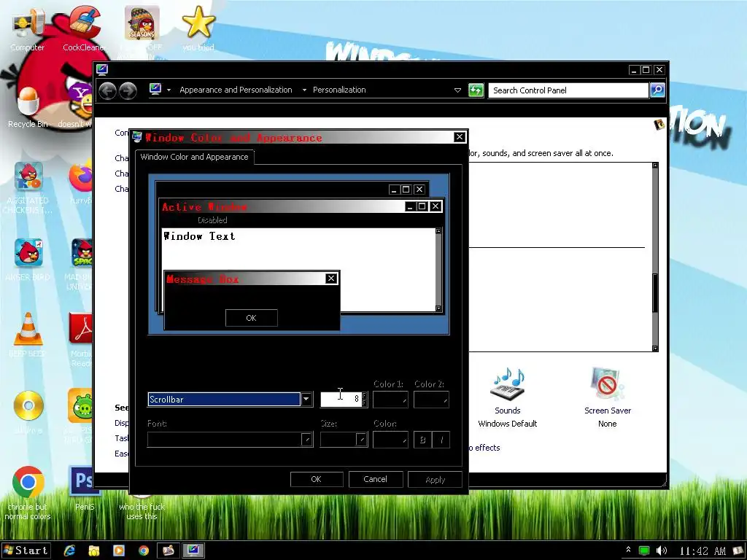The height and width of the screenshot is (560, 747).
Task: Expand the arrow before Personalization breadcrumb
Action: click(304, 90)
